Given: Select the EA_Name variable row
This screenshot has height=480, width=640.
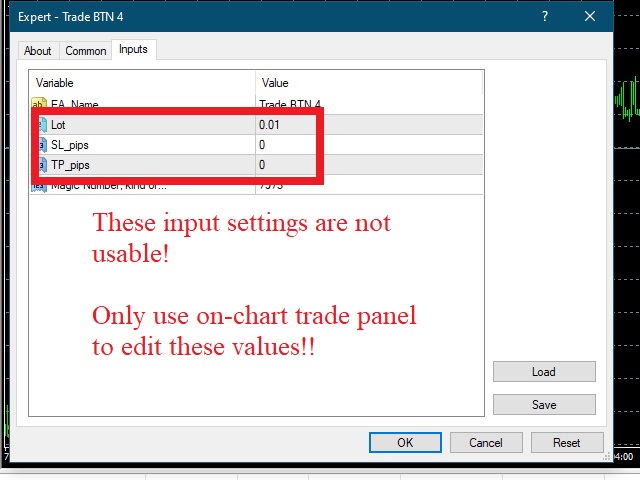Looking at the screenshot, I should (257, 102).
